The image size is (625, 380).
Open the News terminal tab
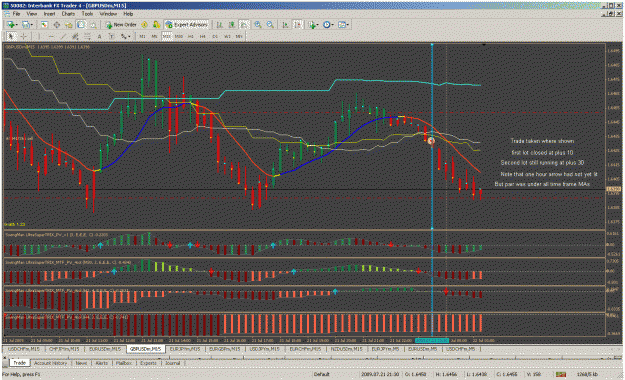click(x=81, y=363)
